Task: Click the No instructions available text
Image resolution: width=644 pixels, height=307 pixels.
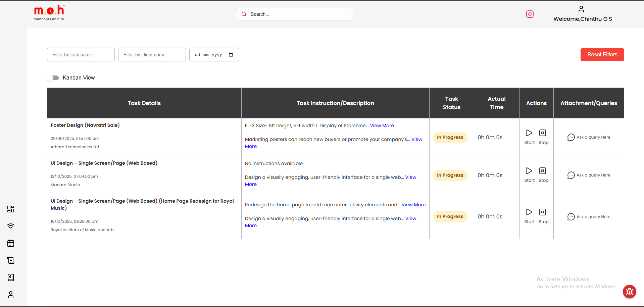Action: click(274, 163)
